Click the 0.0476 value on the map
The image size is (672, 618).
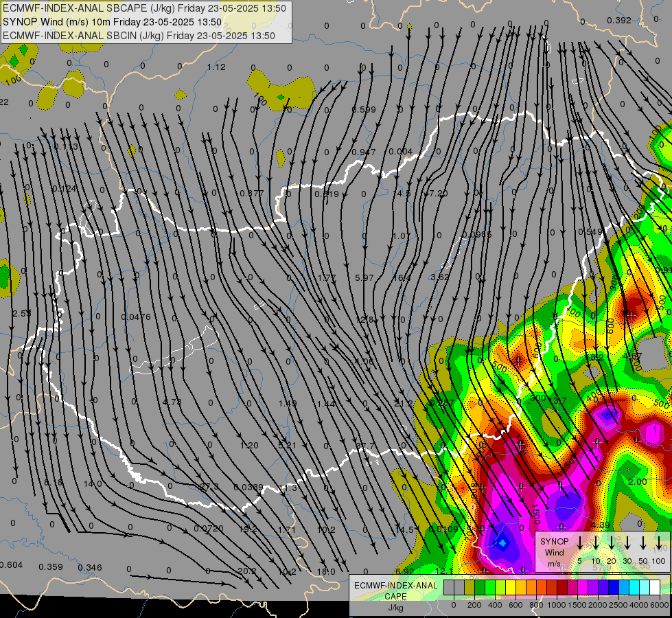tap(136, 317)
